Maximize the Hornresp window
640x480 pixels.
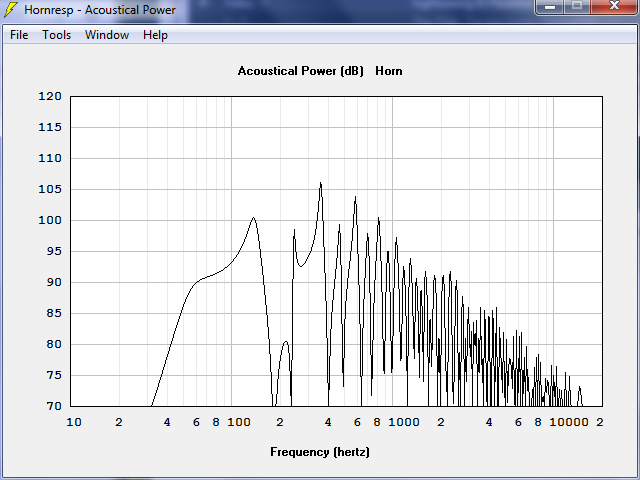point(577,7)
